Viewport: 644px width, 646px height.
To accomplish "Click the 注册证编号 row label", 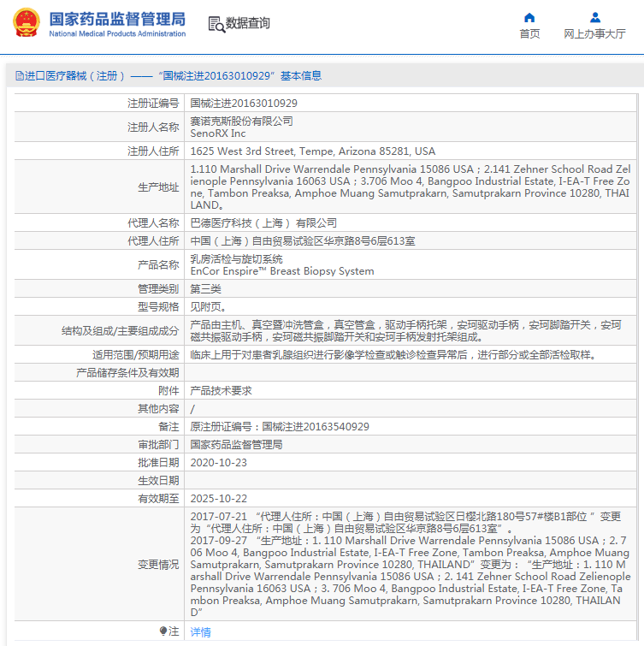I will coord(153,103).
